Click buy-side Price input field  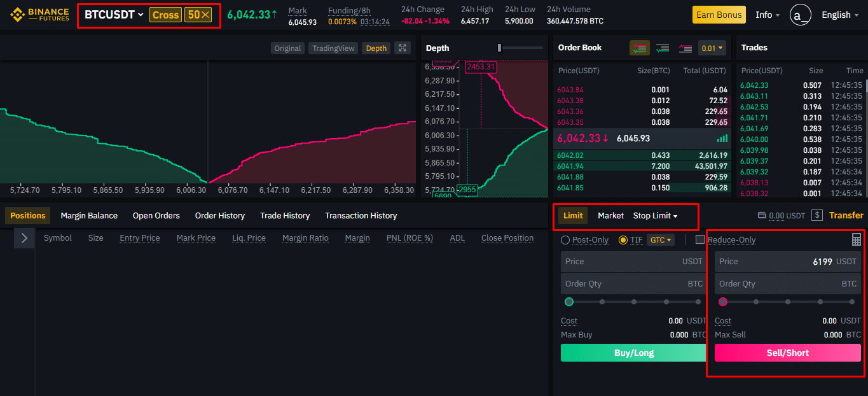coord(633,262)
